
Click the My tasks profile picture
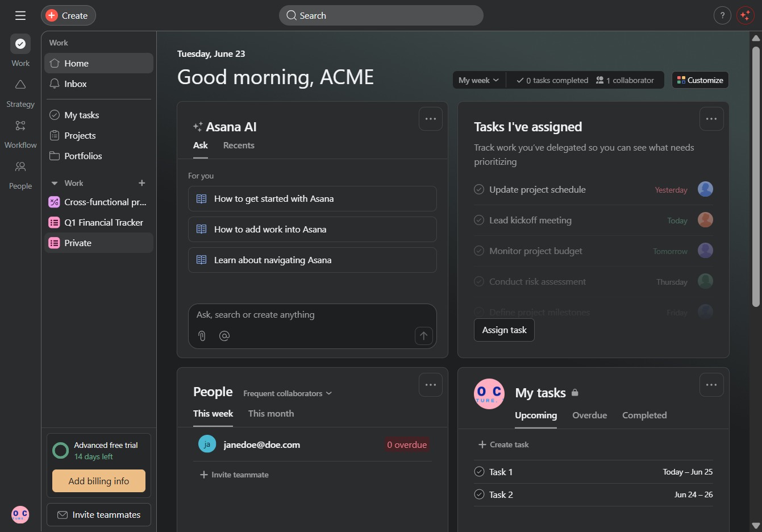click(489, 394)
